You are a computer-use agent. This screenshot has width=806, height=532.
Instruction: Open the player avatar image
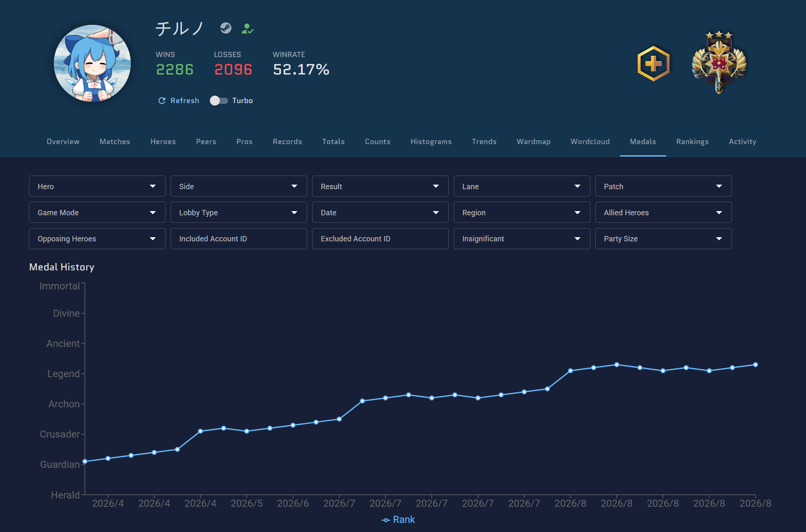click(92, 63)
